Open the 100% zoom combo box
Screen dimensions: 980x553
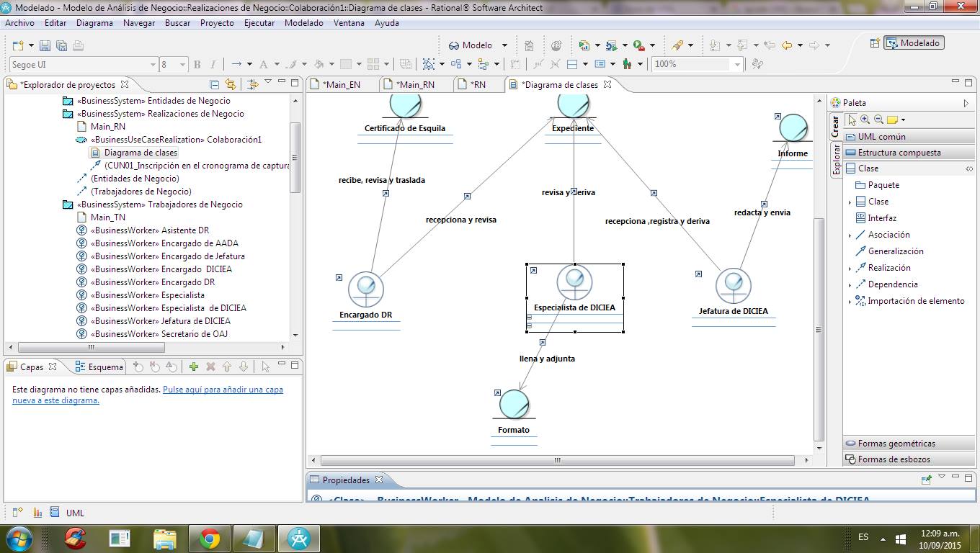(x=736, y=65)
